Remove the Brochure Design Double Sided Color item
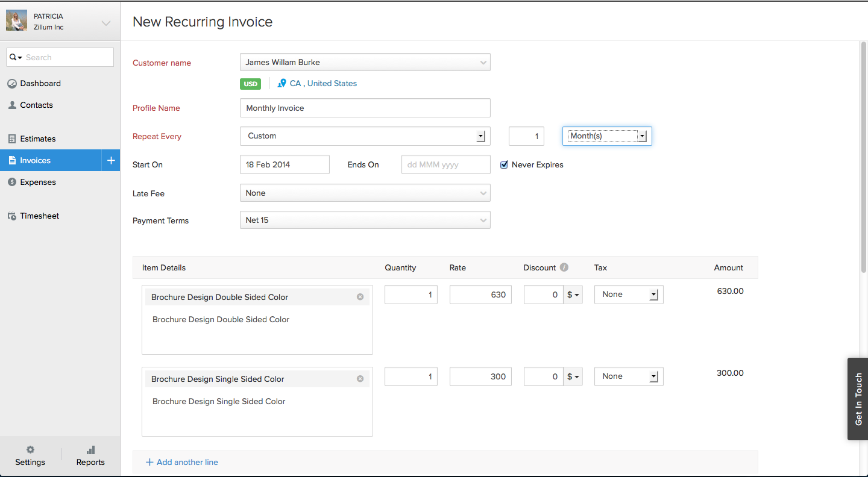The image size is (868, 477). (360, 296)
